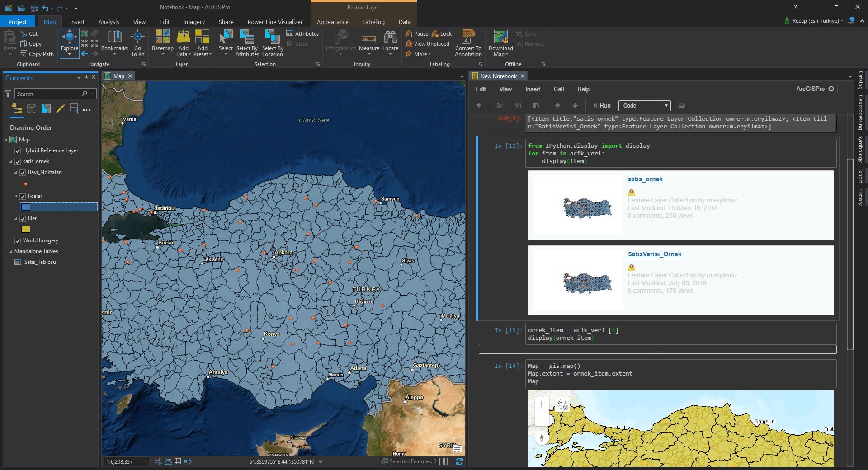Zoom in on the notebook map widget
This screenshot has height=470, width=868.
[542, 404]
